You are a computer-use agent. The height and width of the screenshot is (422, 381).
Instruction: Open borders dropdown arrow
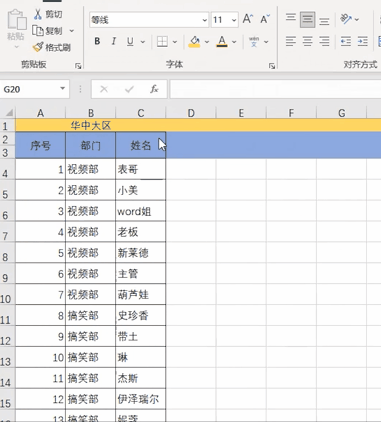click(175, 42)
